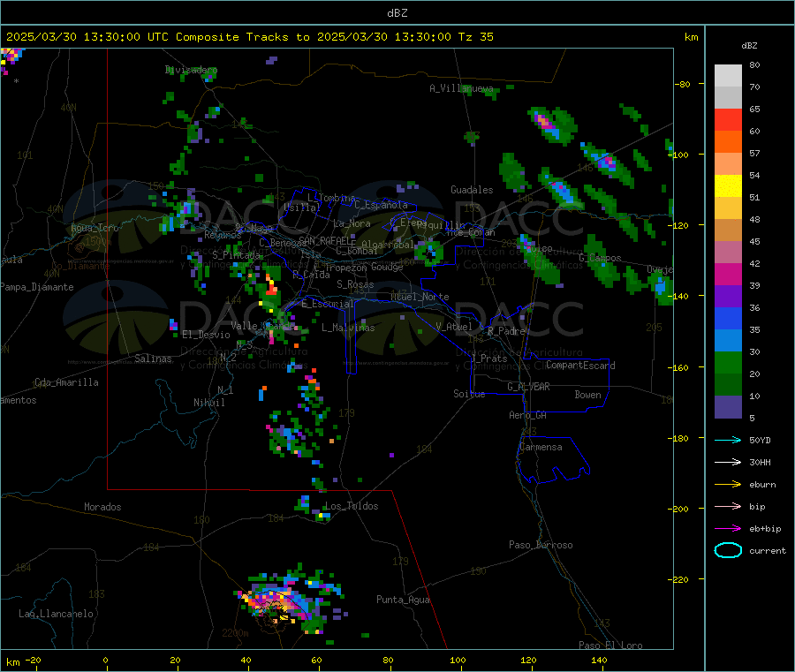Click the Paso_El_Loro location label
The height and width of the screenshot is (672, 795).
click(x=610, y=646)
